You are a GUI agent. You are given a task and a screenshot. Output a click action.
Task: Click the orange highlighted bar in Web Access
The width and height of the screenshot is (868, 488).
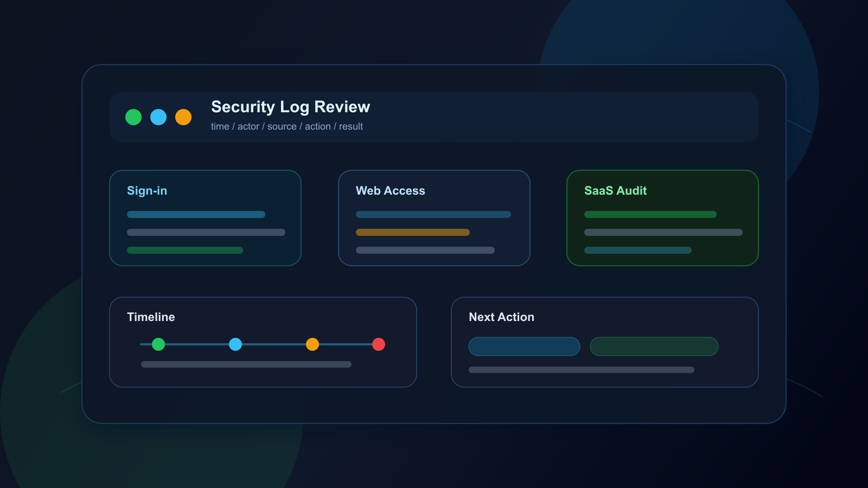[x=413, y=232]
